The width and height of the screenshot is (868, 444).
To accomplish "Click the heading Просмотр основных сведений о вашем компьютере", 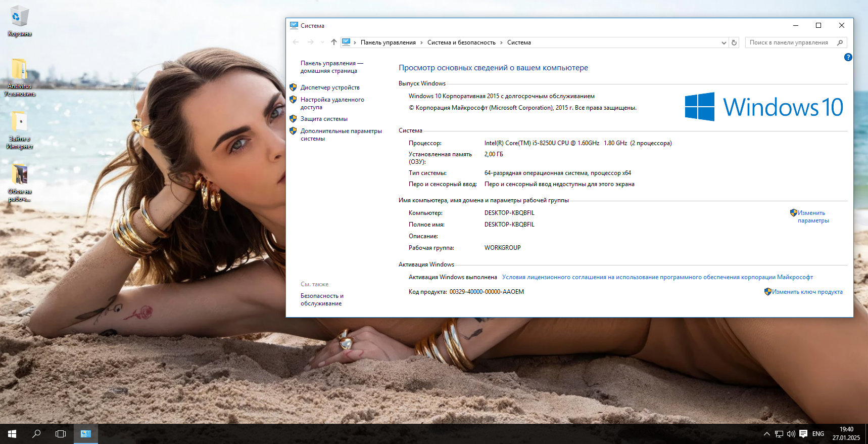I will (493, 68).
